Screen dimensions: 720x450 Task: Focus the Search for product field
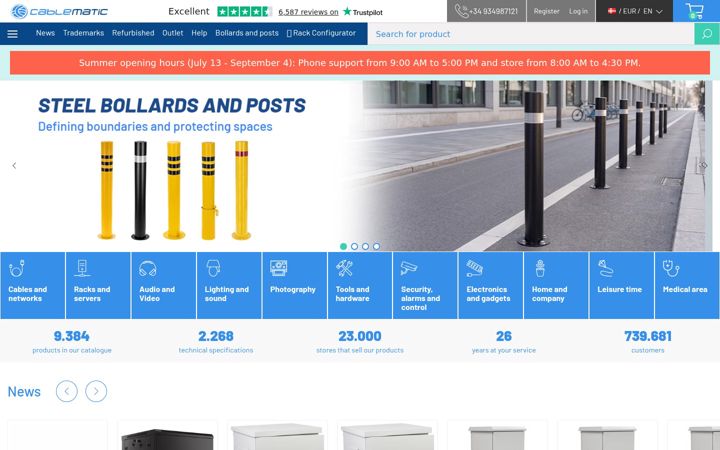coord(531,34)
